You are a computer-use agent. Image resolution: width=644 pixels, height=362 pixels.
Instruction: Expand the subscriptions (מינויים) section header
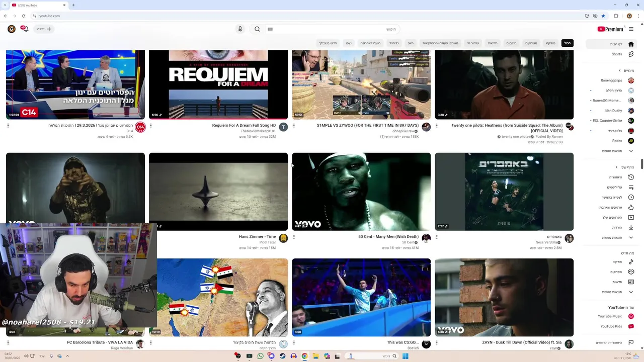coord(626,70)
